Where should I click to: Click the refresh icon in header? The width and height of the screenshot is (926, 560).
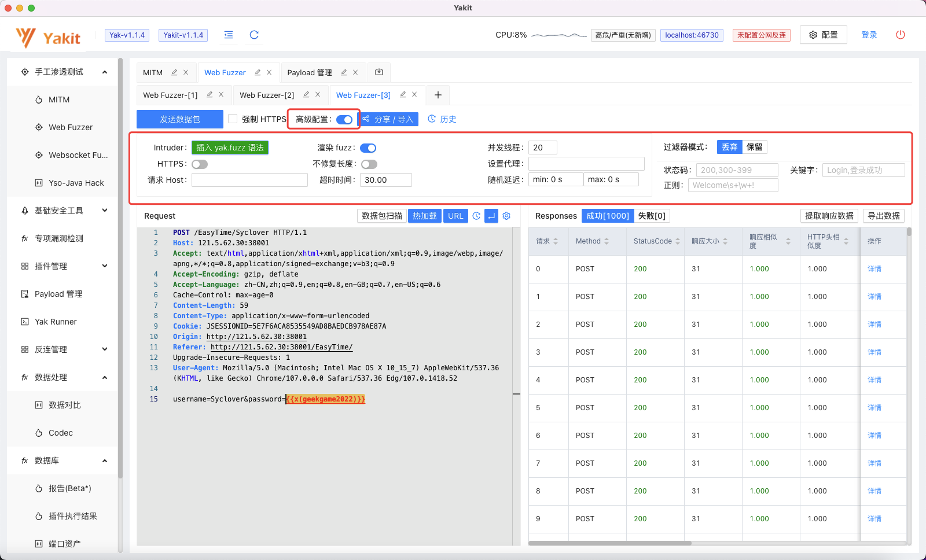254,35
